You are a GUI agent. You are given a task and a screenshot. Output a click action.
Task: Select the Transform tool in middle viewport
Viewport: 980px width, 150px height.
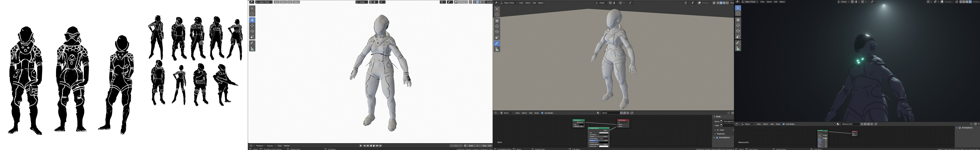point(497,21)
